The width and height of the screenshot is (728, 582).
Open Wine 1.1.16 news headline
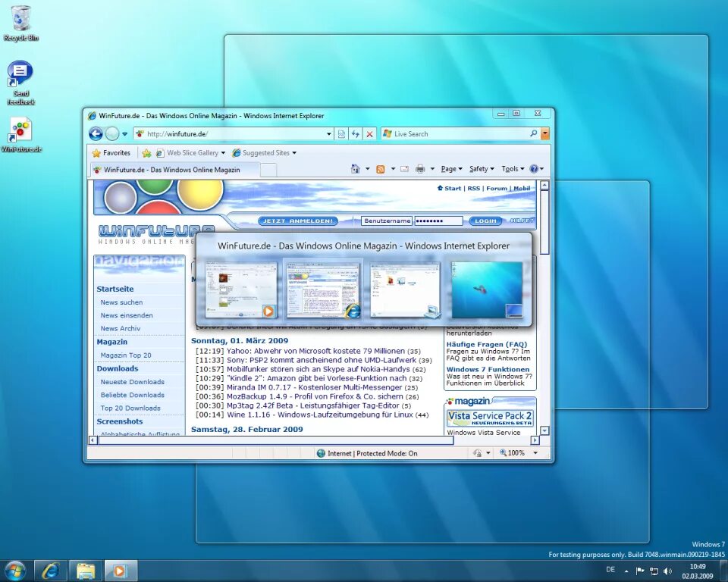coord(319,415)
